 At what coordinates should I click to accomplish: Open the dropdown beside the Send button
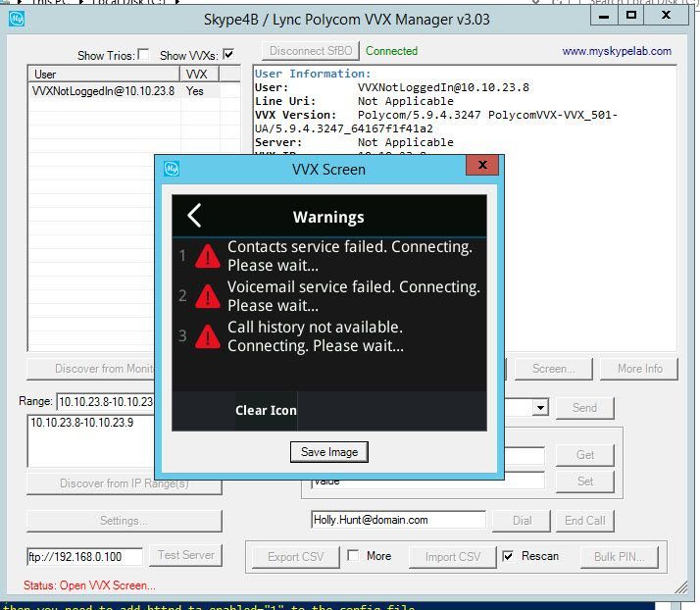[x=540, y=407]
